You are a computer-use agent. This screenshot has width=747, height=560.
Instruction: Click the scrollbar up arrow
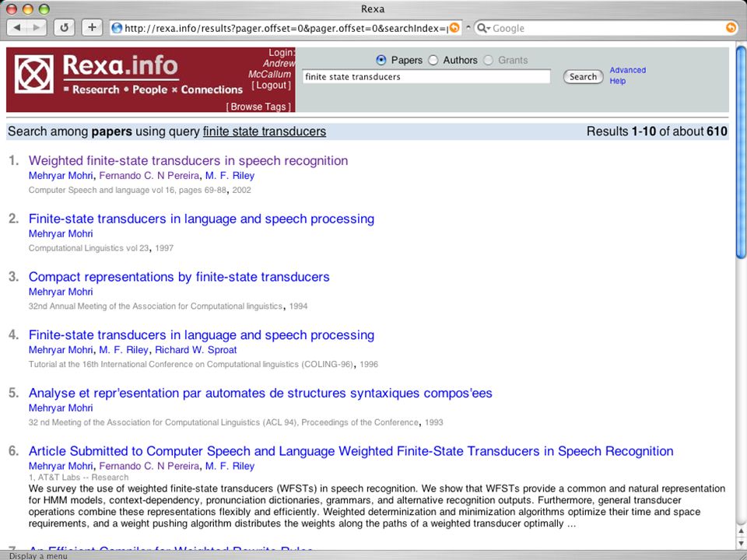[741, 530]
